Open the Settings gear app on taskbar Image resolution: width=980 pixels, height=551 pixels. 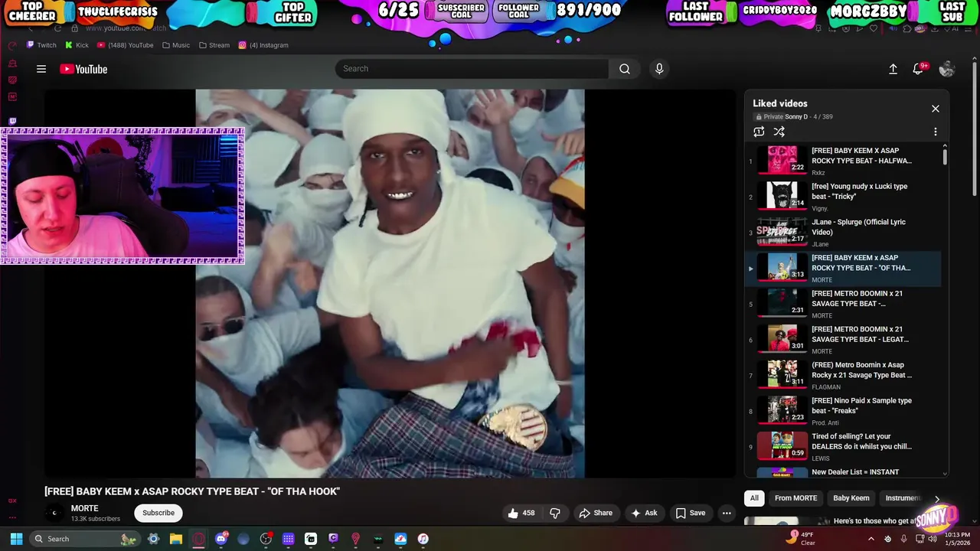[153, 539]
